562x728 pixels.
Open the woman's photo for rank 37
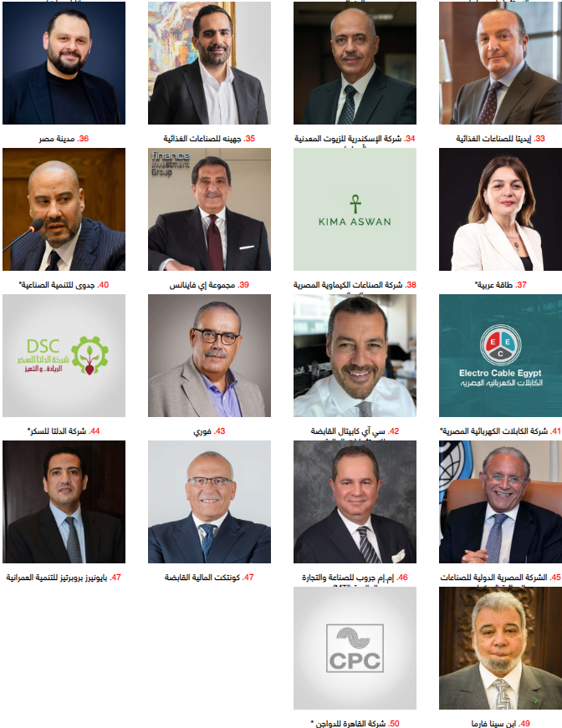(501, 210)
